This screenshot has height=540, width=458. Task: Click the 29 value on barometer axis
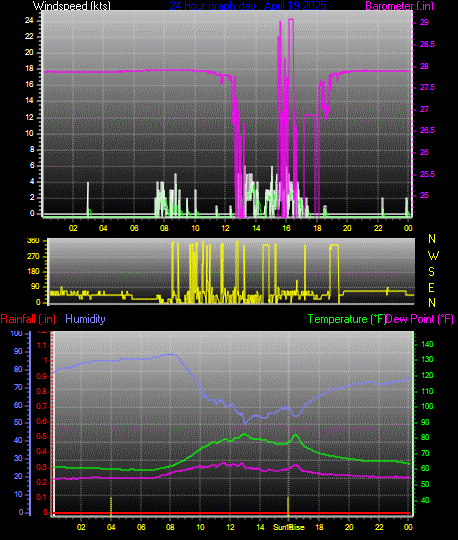424,22
